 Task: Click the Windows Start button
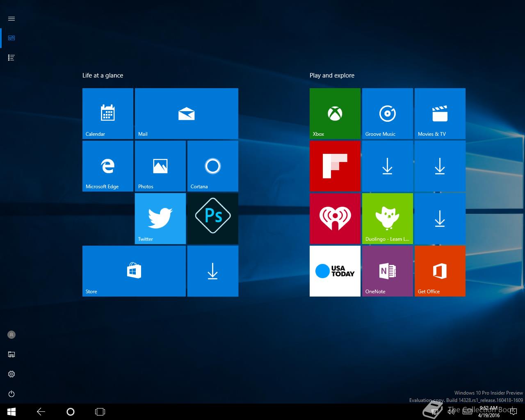tap(11, 412)
